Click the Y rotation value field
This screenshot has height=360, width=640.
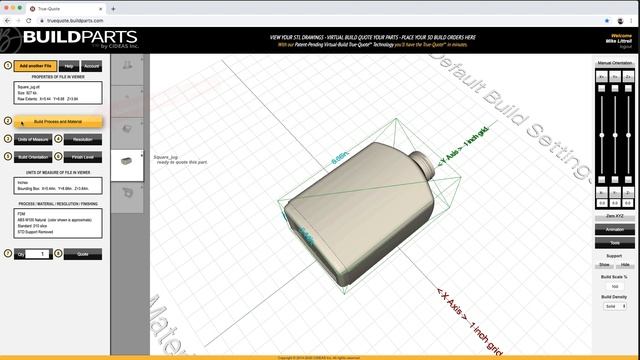click(615, 203)
